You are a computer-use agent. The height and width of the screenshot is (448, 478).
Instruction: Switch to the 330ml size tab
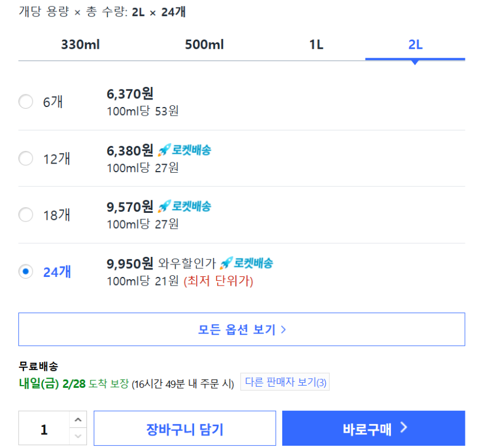[x=81, y=45]
